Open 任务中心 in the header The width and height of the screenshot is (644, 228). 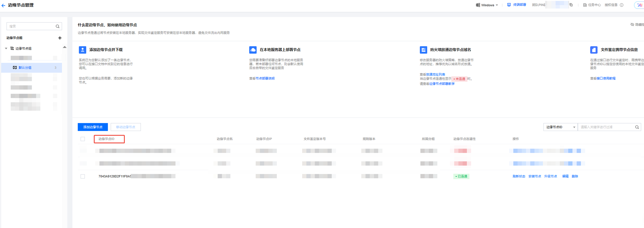(594, 5)
